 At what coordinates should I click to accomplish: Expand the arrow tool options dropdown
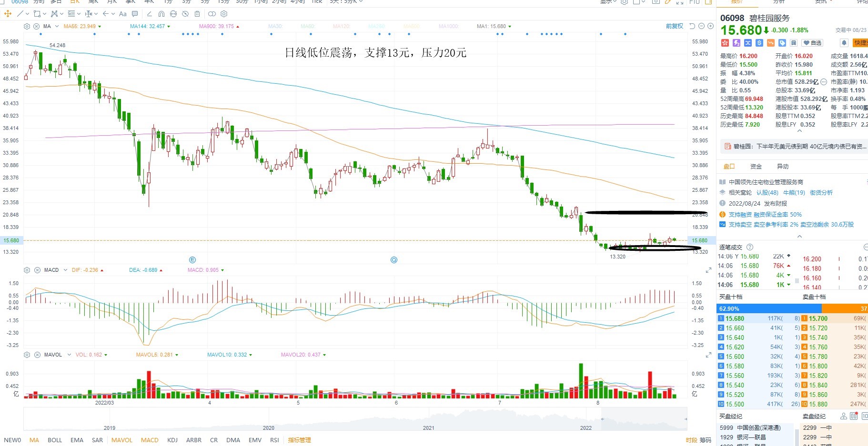(x=113, y=14)
